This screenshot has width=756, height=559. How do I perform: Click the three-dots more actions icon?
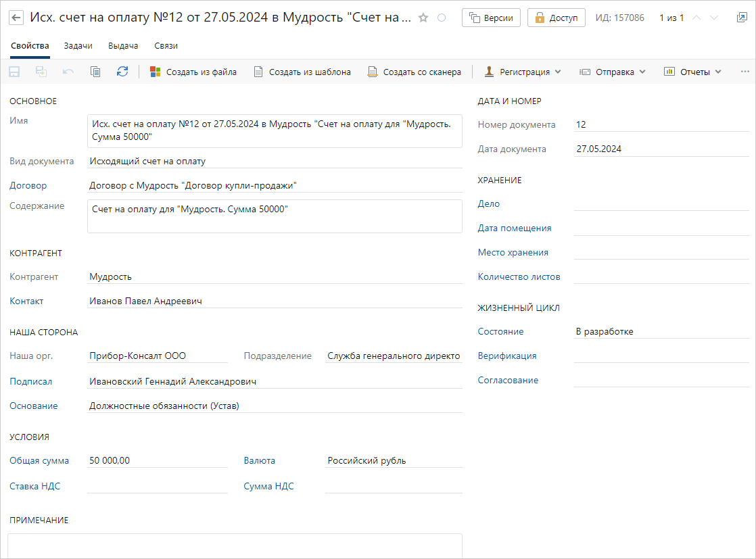tap(745, 72)
